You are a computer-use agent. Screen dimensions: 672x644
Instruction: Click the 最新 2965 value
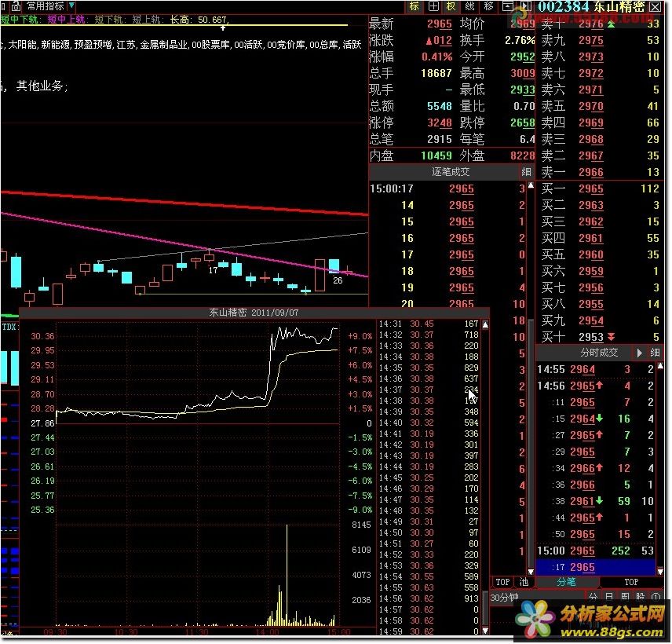click(x=440, y=24)
